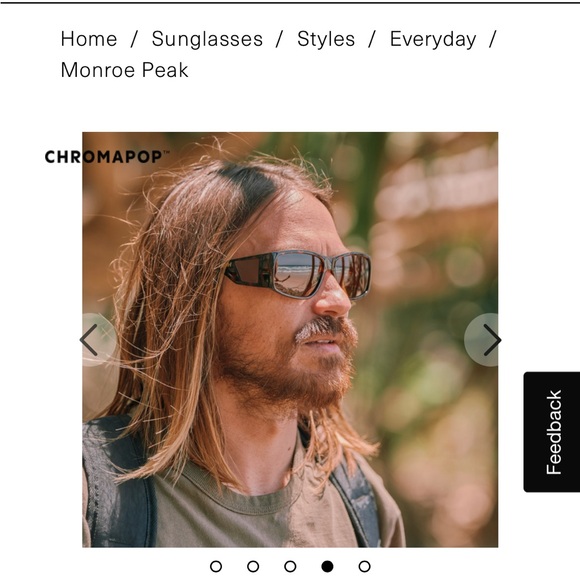Open the Feedback side tab
Screen dimensions: 580x580
coord(552,432)
